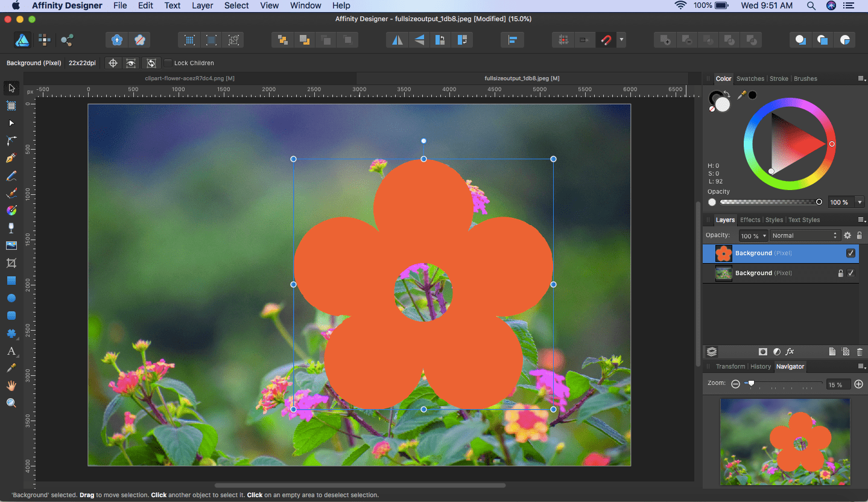Hide the locked photo Background layer
Image resolution: width=868 pixels, height=502 pixels.
(851, 273)
